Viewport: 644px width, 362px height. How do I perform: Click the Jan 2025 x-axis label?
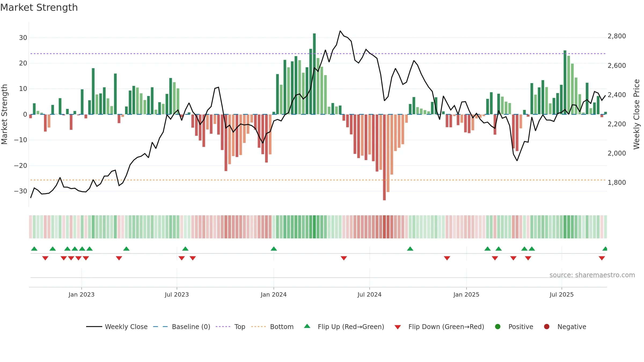[466, 294]
